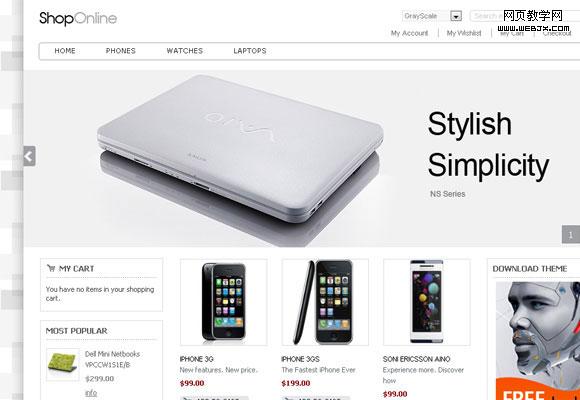Select the Soni Ericsson Aino product image
This screenshot has height=400, width=580.
(427, 302)
